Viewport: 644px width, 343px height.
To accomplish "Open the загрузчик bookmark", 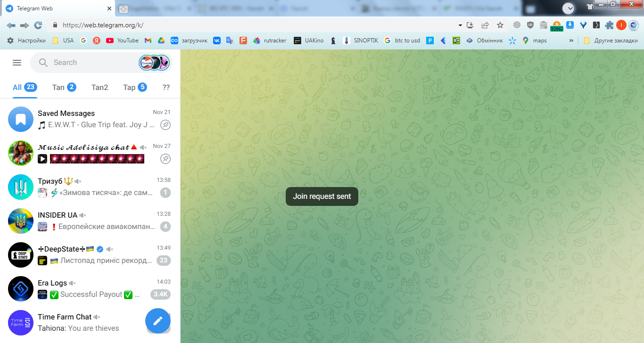I will tap(189, 41).
